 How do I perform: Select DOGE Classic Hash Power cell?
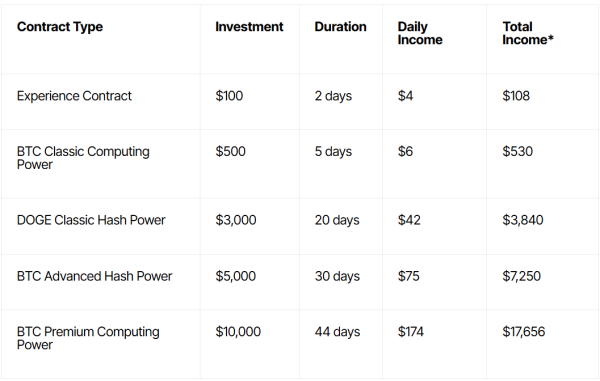coord(91,220)
